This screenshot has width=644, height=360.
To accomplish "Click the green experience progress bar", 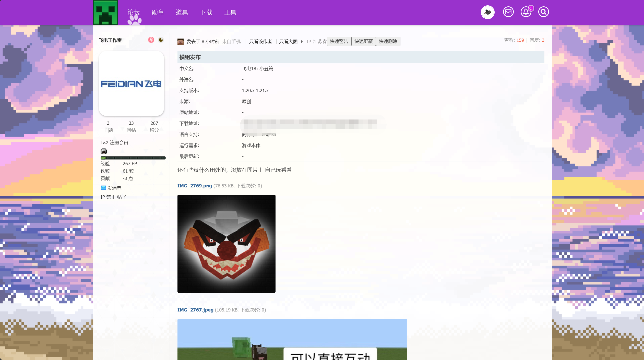I will click(x=133, y=158).
